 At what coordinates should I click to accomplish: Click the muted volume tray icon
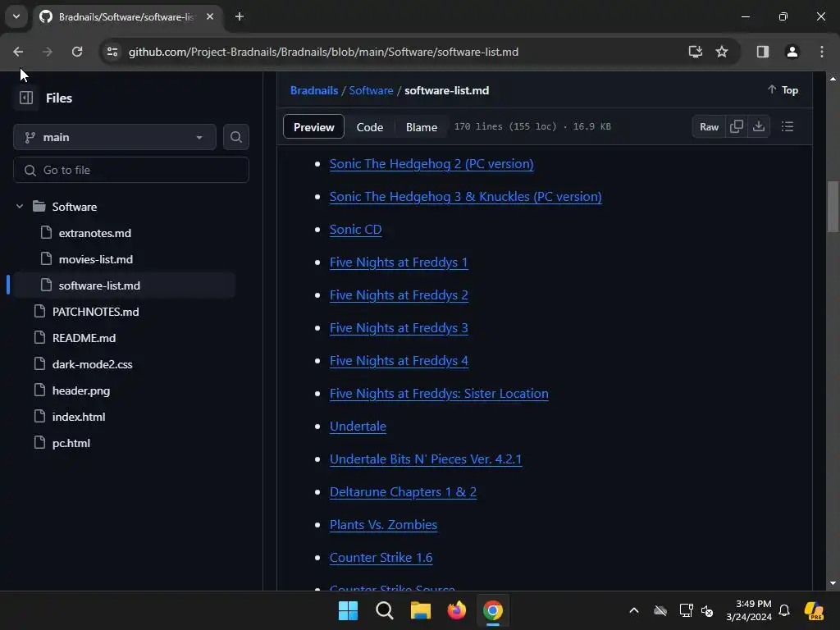pyautogui.click(x=707, y=610)
